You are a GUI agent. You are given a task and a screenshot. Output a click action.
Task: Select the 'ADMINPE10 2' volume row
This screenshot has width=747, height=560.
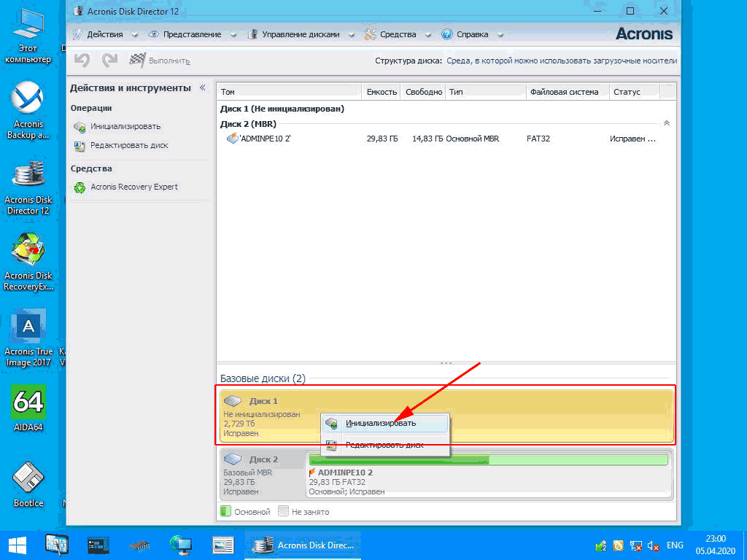pos(446,139)
